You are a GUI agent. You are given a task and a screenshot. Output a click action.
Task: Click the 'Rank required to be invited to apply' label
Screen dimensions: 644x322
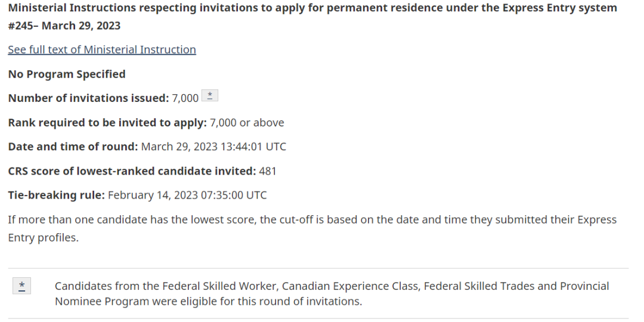(x=107, y=123)
